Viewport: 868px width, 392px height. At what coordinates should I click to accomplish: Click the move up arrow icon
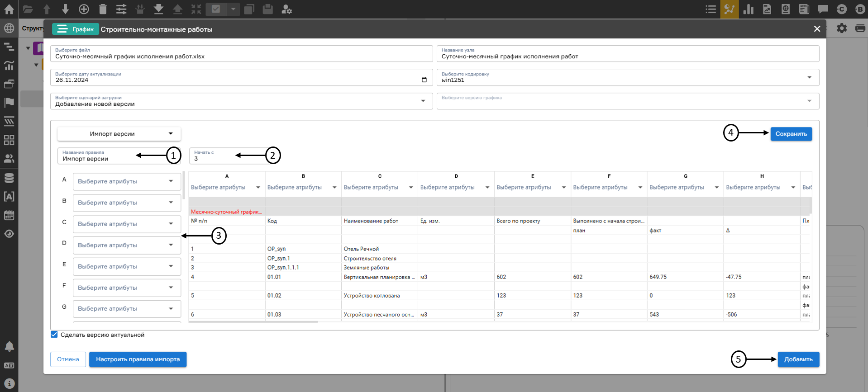(47, 9)
